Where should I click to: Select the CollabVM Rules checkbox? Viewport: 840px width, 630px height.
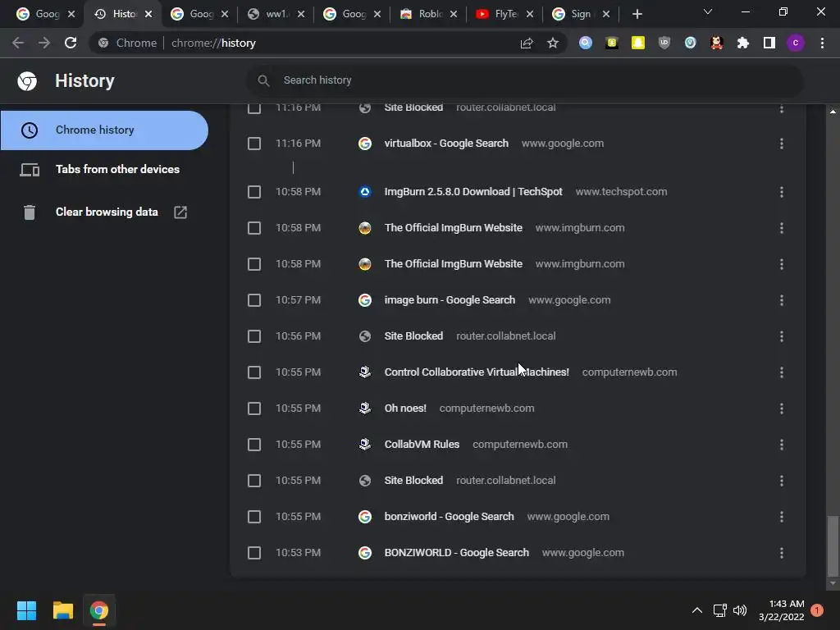(254, 445)
